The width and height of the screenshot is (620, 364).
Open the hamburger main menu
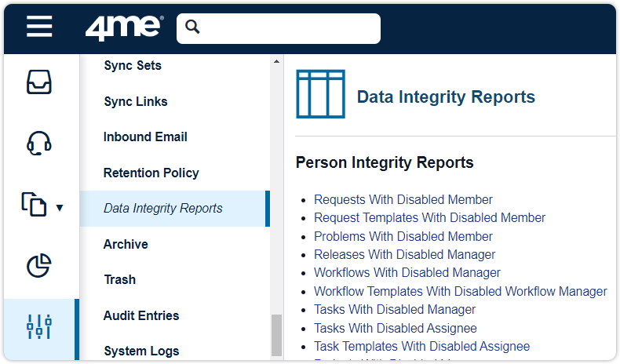(x=39, y=27)
